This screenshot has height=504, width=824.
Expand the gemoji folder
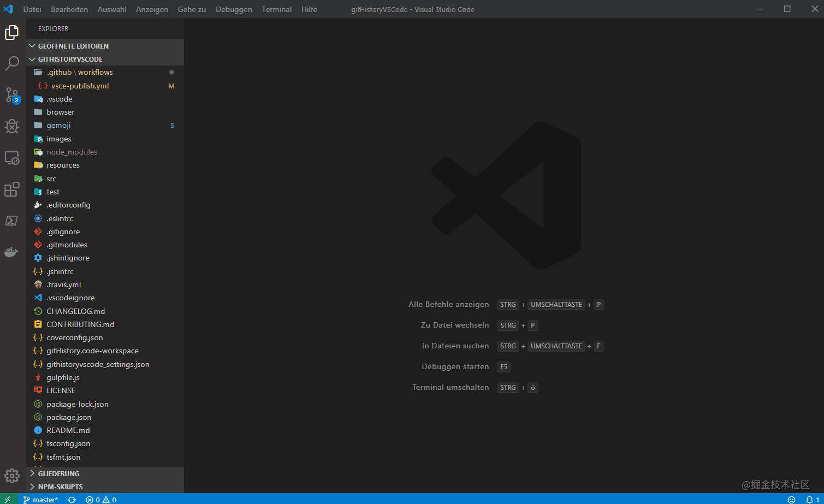pos(105,125)
